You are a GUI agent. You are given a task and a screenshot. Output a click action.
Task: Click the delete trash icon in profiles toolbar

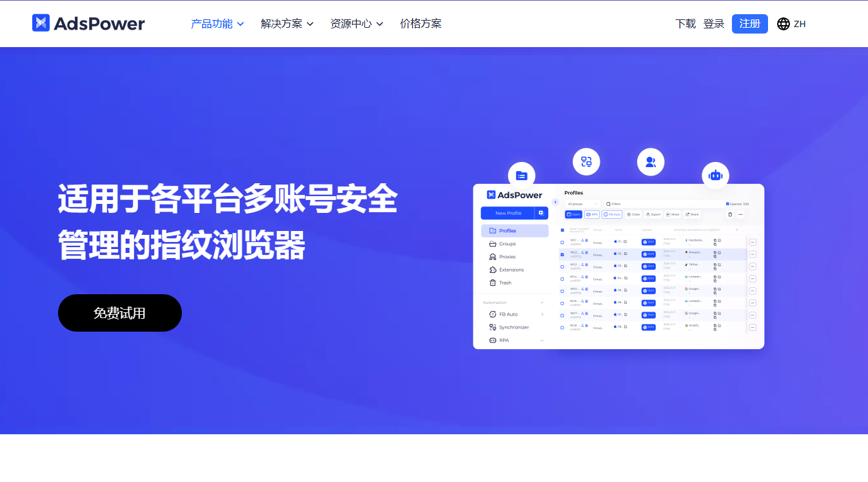pyautogui.click(x=730, y=214)
